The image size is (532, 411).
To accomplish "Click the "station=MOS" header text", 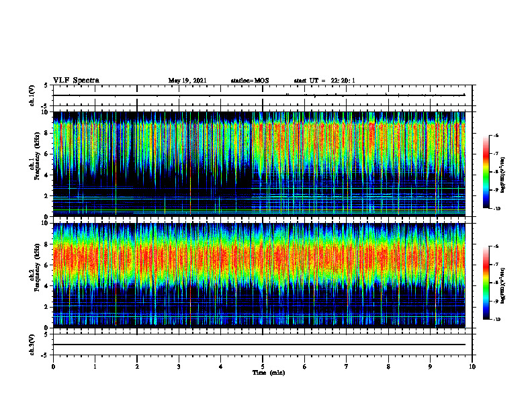I will point(250,81).
